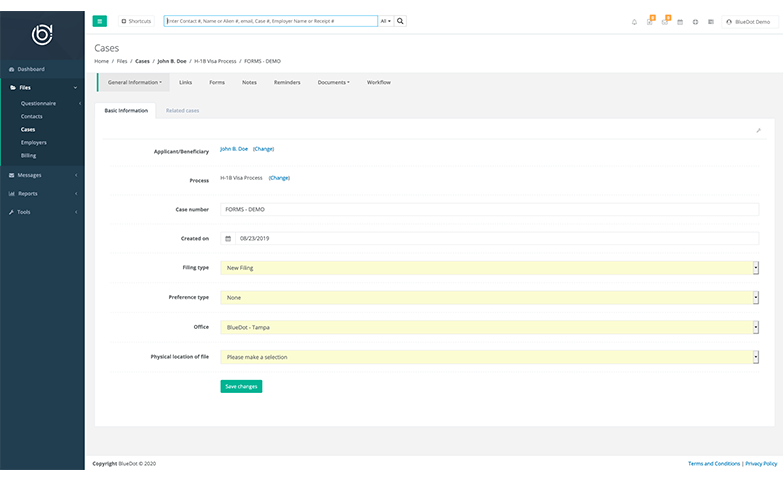Click the Home breadcrumb link
The height and width of the screenshot is (481, 783).
click(101, 61)
